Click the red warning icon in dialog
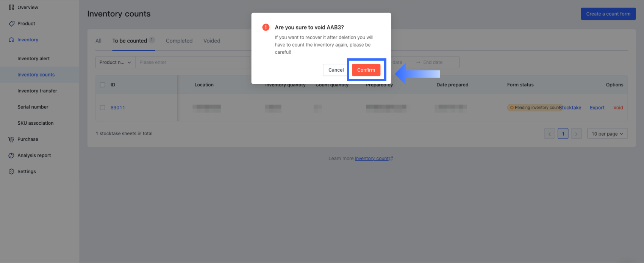 pos(266,27)
